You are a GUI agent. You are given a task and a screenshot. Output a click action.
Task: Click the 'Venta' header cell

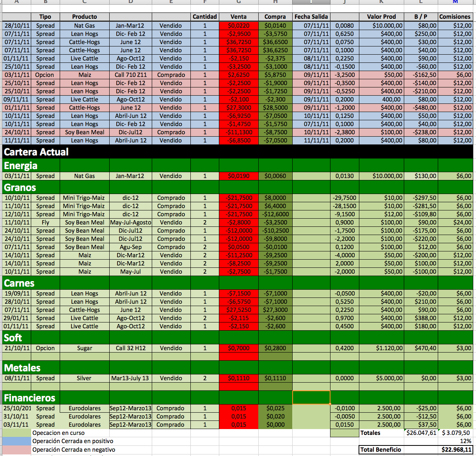238,17
